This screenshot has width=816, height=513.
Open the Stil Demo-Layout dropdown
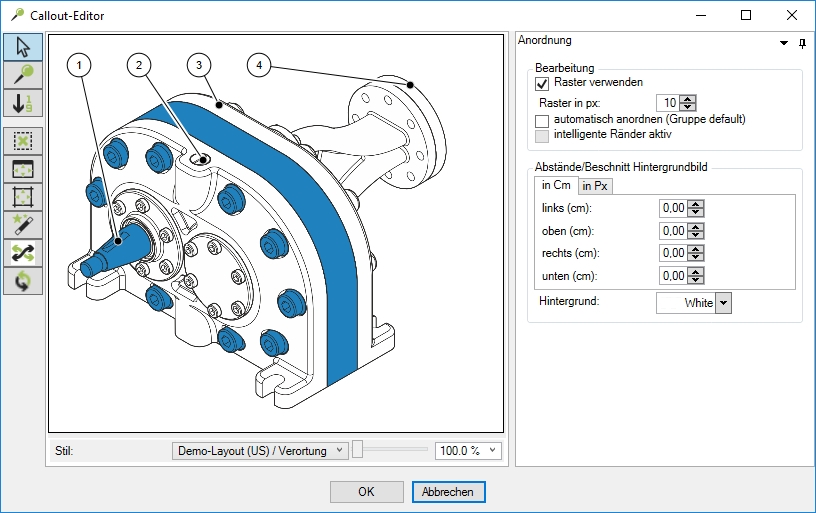259,451
